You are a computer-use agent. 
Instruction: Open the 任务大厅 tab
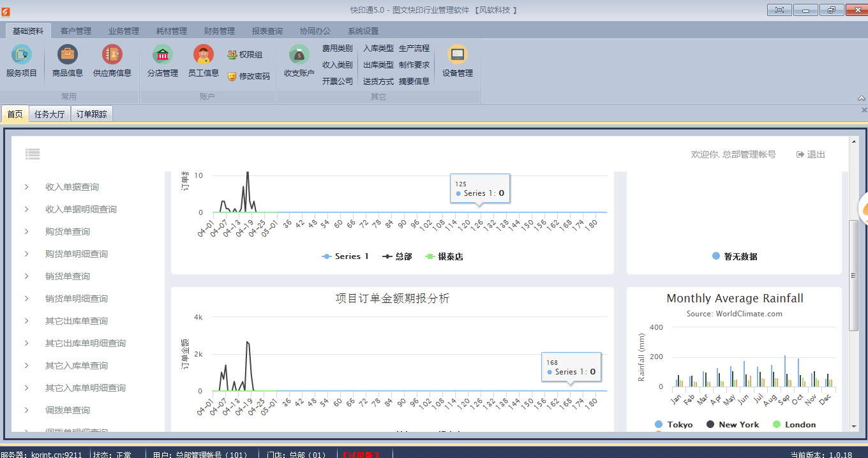pos(49,114)
